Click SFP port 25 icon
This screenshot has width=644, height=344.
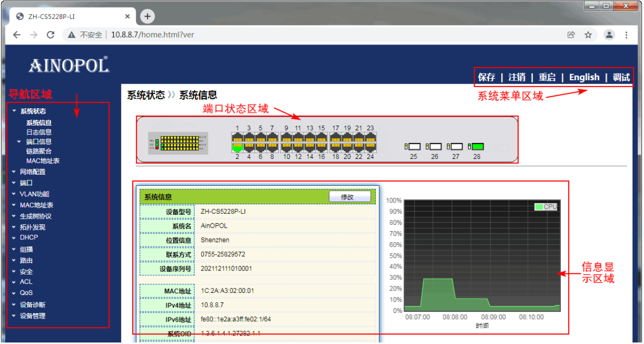[413, 147]
